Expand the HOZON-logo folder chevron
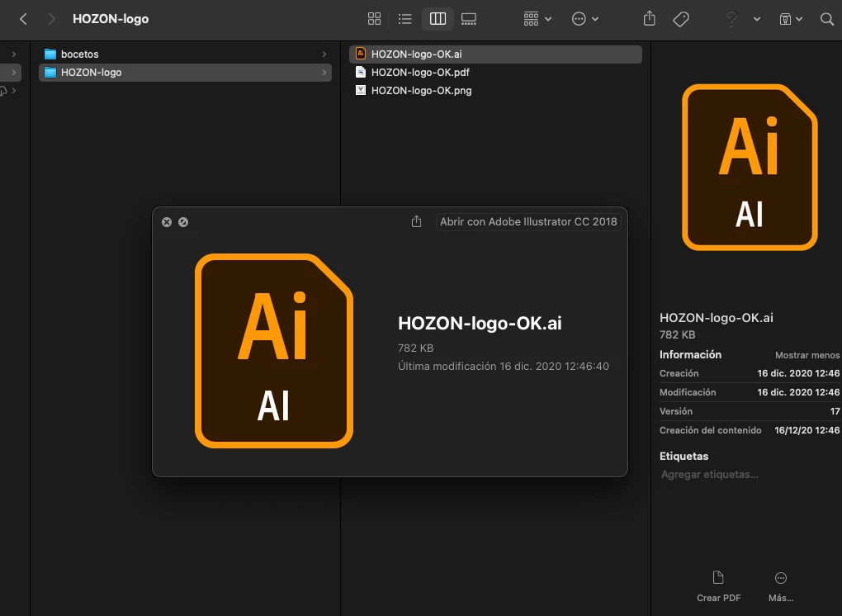This screenshot has height=616, width=842. (324, 73)
